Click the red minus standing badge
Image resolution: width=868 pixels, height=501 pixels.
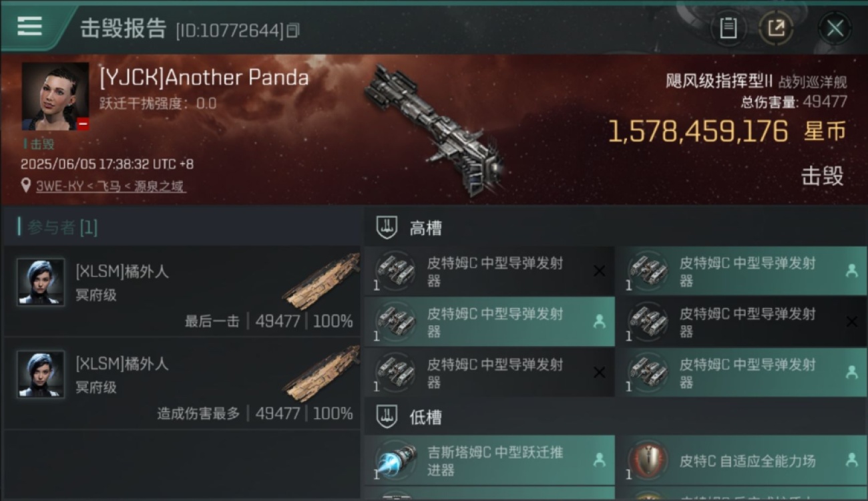[x=83, y=124]
